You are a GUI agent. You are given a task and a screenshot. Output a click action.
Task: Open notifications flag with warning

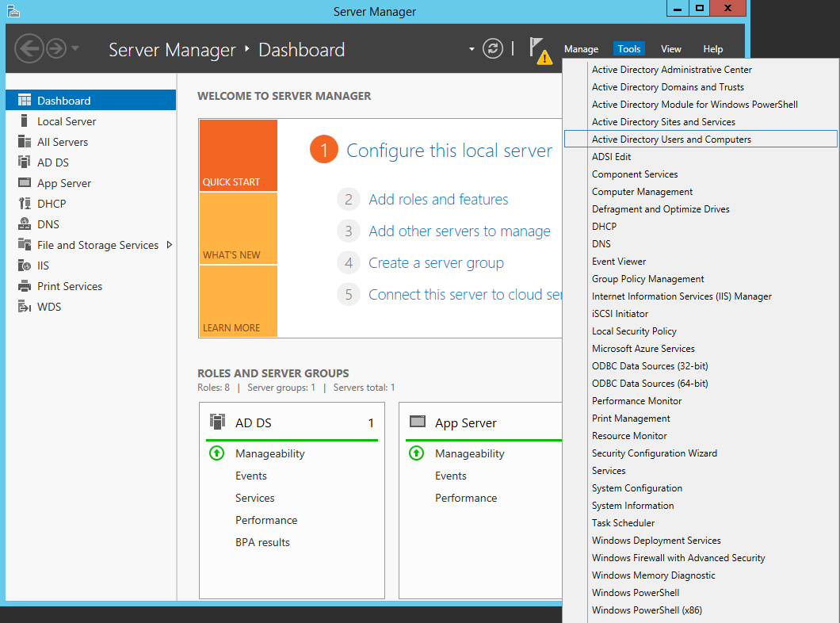coord(540,51)
